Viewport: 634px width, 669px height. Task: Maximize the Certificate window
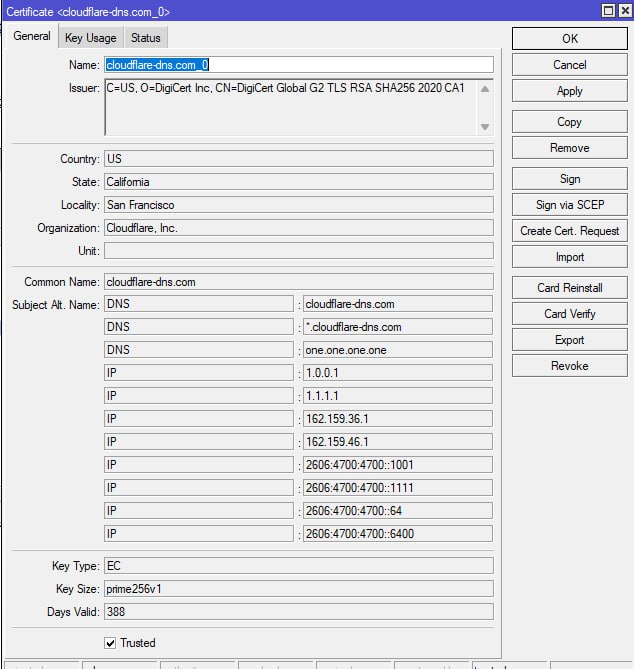point(608,11)
